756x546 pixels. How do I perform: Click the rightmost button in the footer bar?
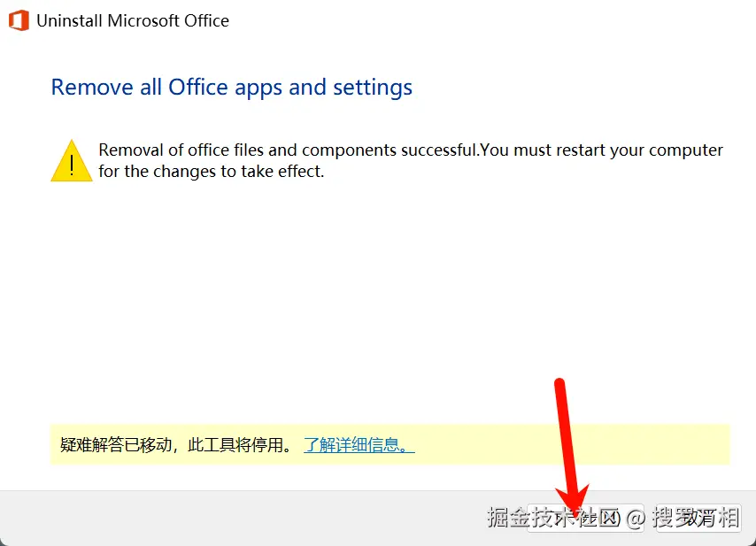coord(698,518)
